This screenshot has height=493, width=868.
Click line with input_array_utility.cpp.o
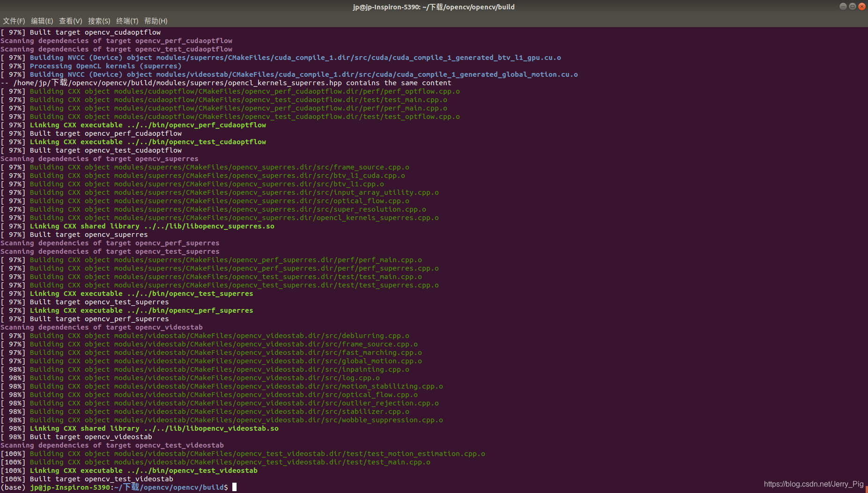click(220, 192)
